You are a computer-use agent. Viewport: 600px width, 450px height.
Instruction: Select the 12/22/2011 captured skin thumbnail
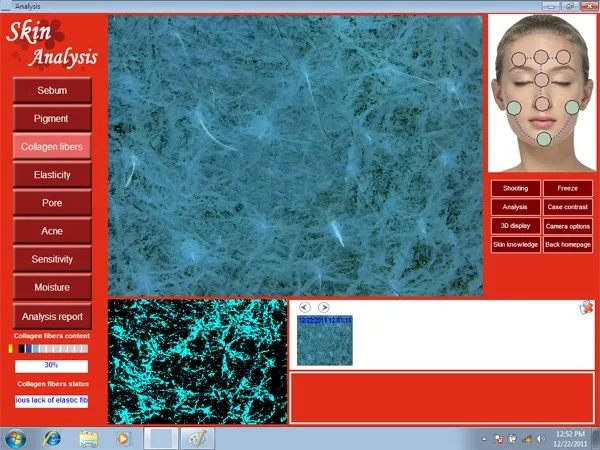tap(325, 341)
